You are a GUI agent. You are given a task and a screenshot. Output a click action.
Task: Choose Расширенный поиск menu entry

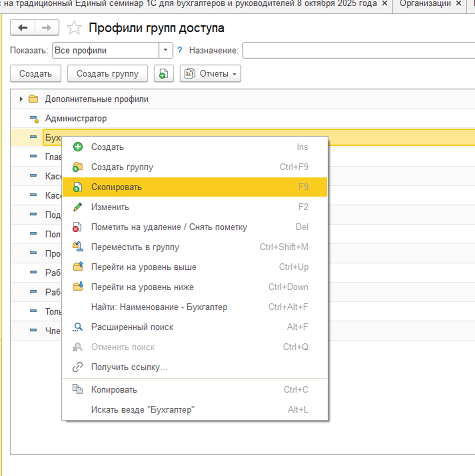pyautogui.click(x=195, y=327)
